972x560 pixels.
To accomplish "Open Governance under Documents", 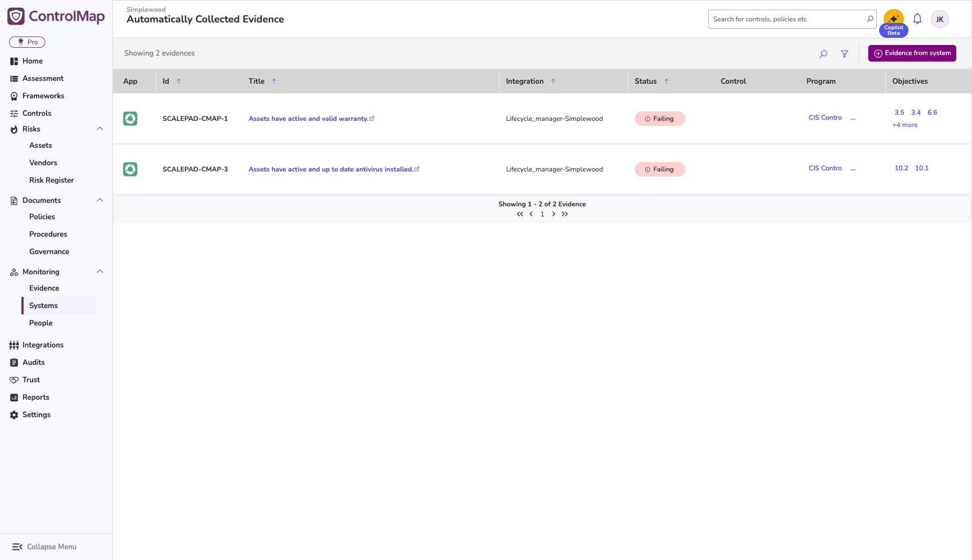I will coord(49,252).
